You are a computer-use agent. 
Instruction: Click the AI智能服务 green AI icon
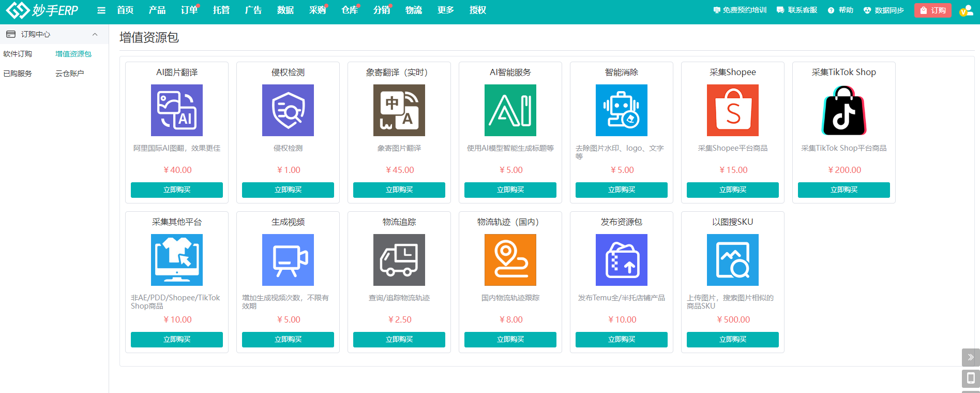(x=510, y=110)
